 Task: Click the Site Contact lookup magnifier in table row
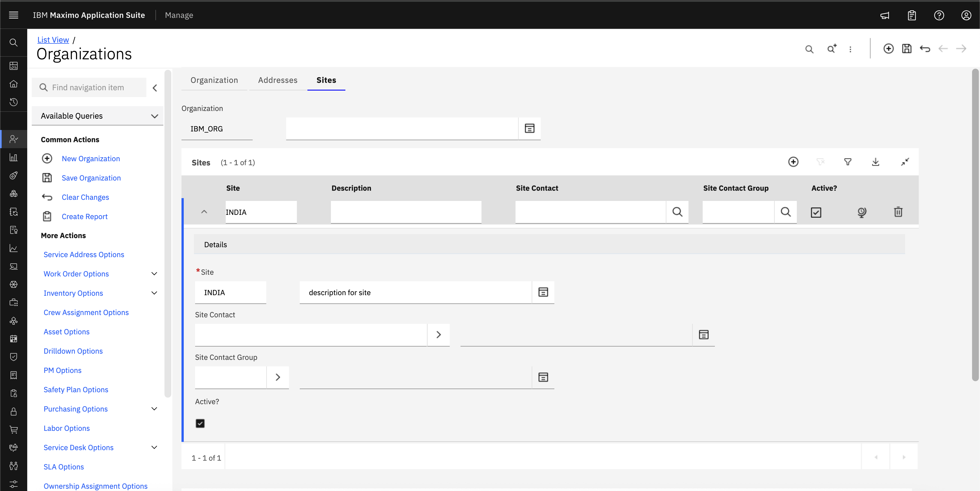point(677,212)
